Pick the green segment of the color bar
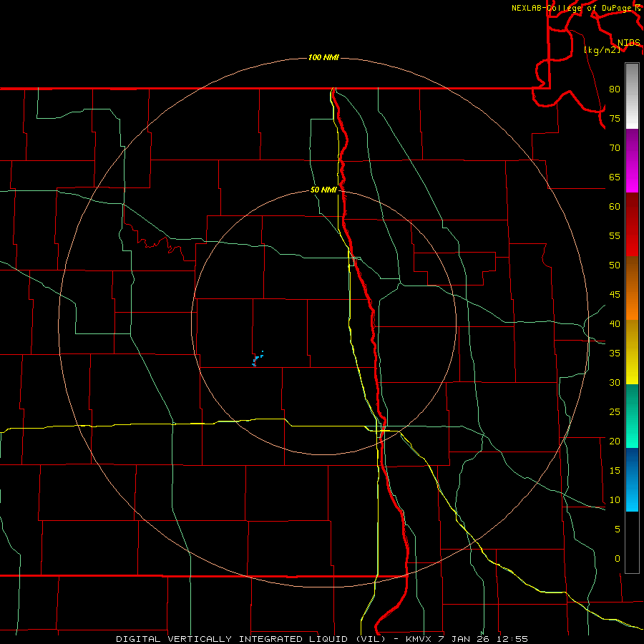 tap(632, 416)
